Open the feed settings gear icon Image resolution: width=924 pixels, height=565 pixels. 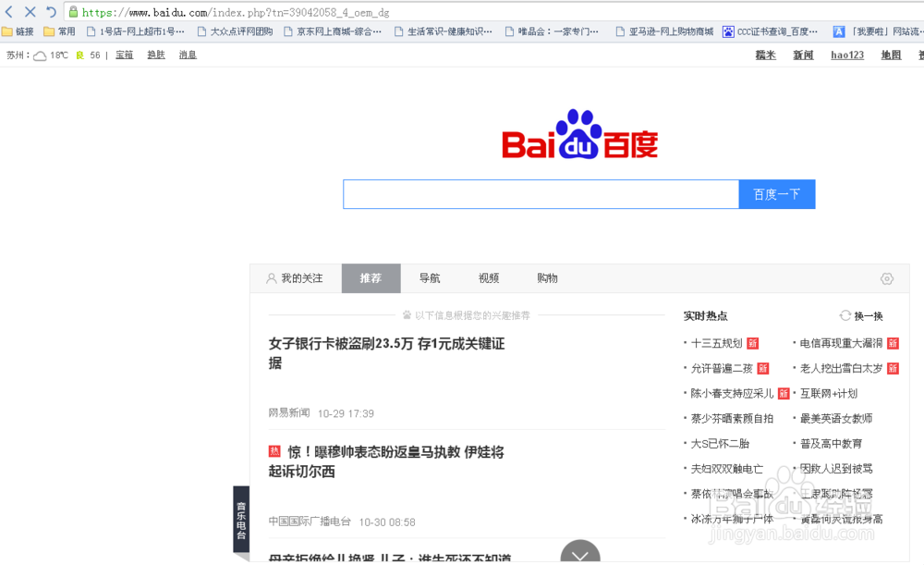pos(887,279)
